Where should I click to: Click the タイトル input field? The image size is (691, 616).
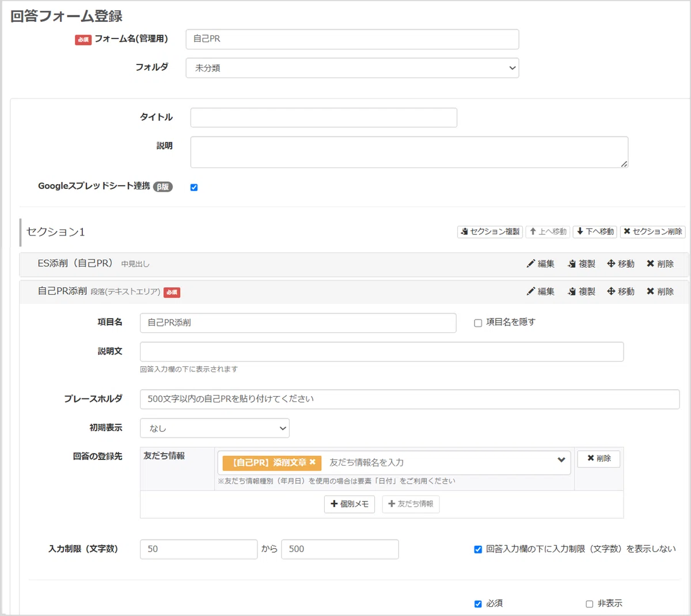324,117
